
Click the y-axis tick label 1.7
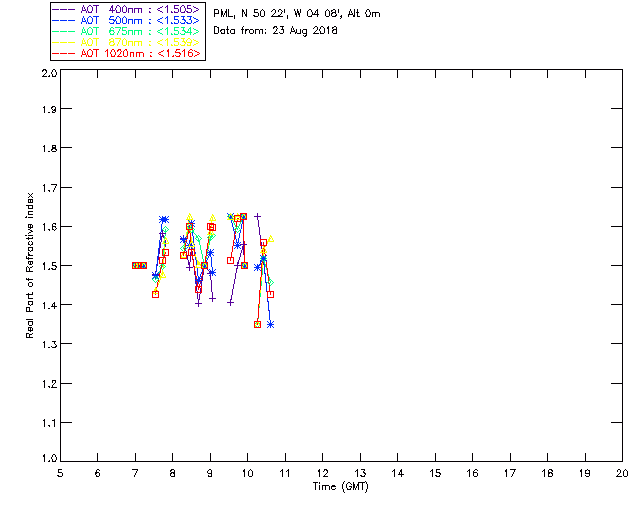click(x=49, y=188)
